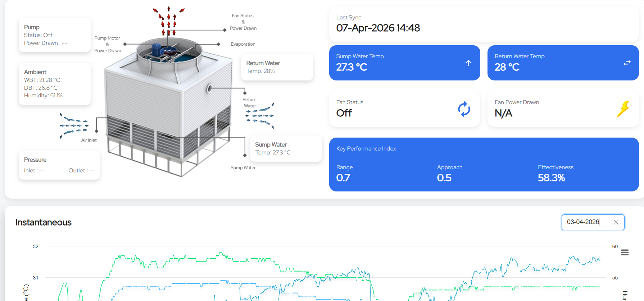Click the Humidity: 61.1% reading
Screen dimensions: 644x301
[x=43, y=96]
